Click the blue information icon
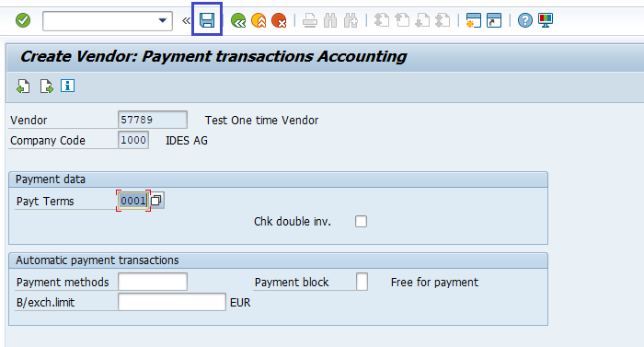Screen dimensions: 644x347 click(68, 86)
